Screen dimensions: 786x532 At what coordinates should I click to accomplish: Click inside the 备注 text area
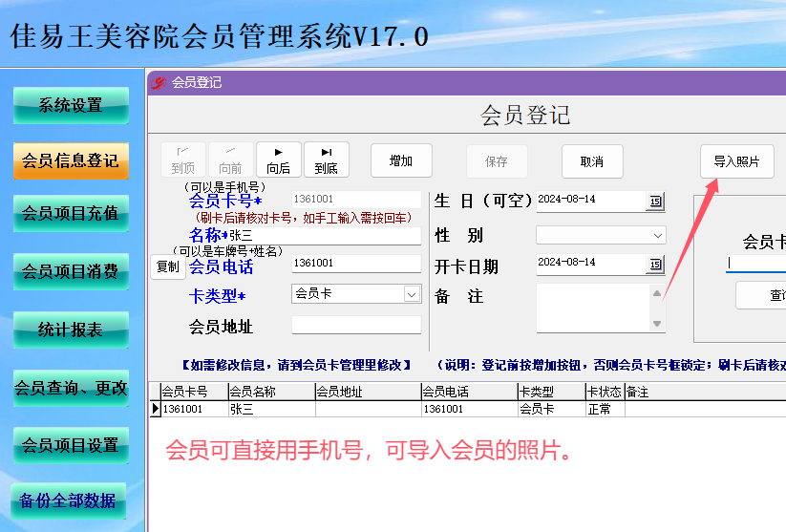(x=593, y=308)
